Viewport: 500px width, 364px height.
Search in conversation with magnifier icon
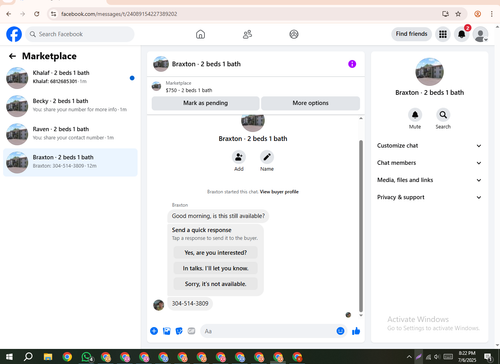[443, 115]
